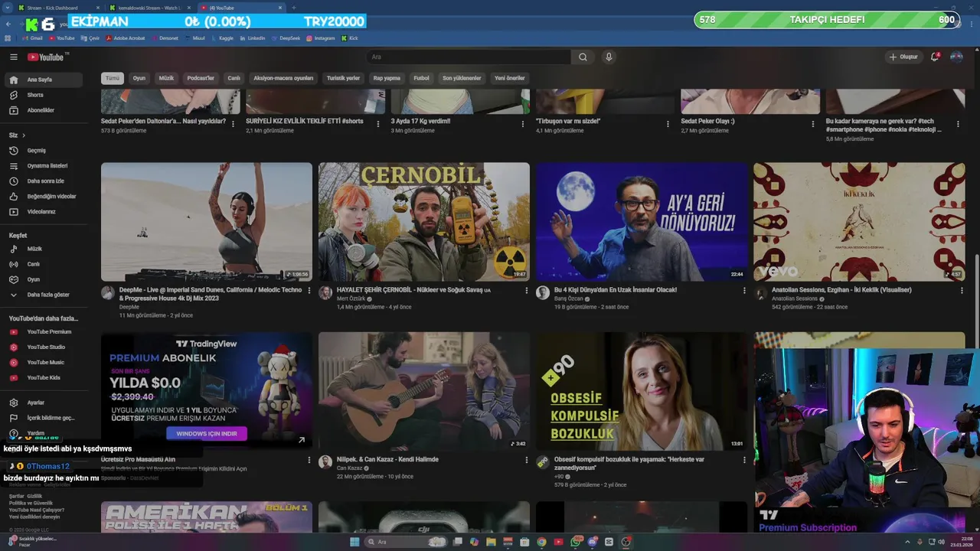Expand Daha fazla göster in Keşfet
Image resolution: width=980 pixels, height=551 pixels.
43,295
